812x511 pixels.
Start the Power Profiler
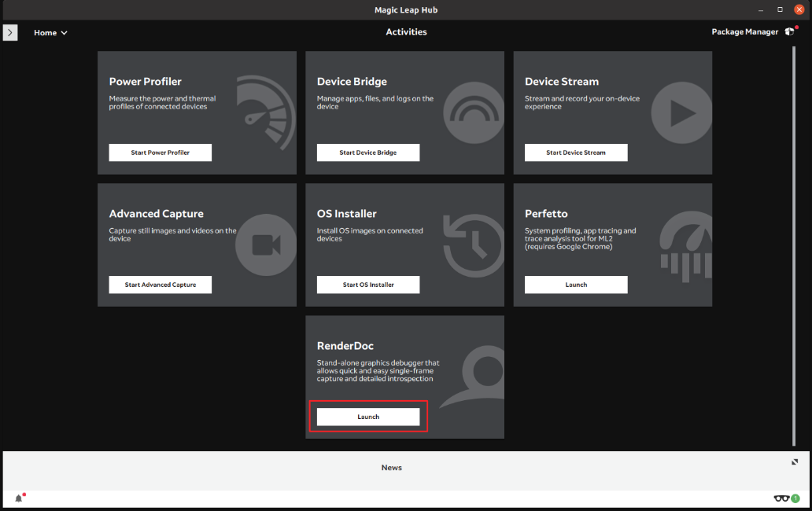pos(160,153)
